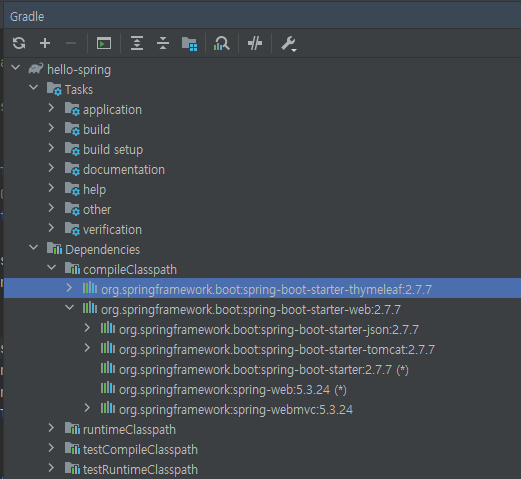Select org.springframework.boot:spring-boot-starter:2.7.7 (*) row

tap(262, 370)
